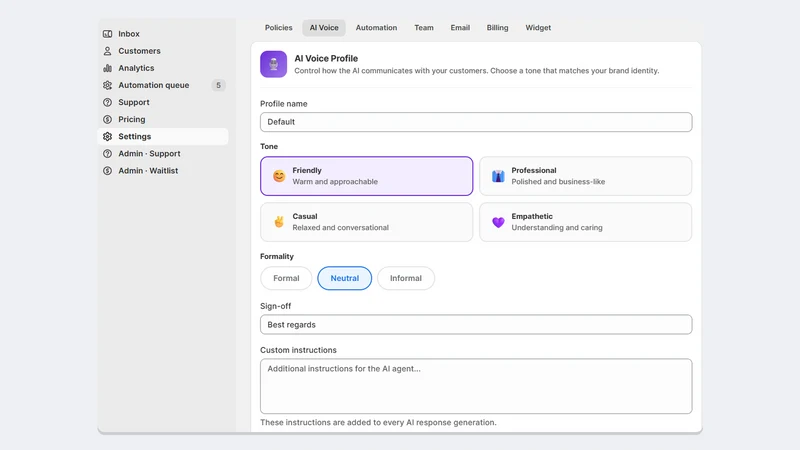Screen dimensions: 800x450
Task: Open the Widget tab
Action: point(538,28)
